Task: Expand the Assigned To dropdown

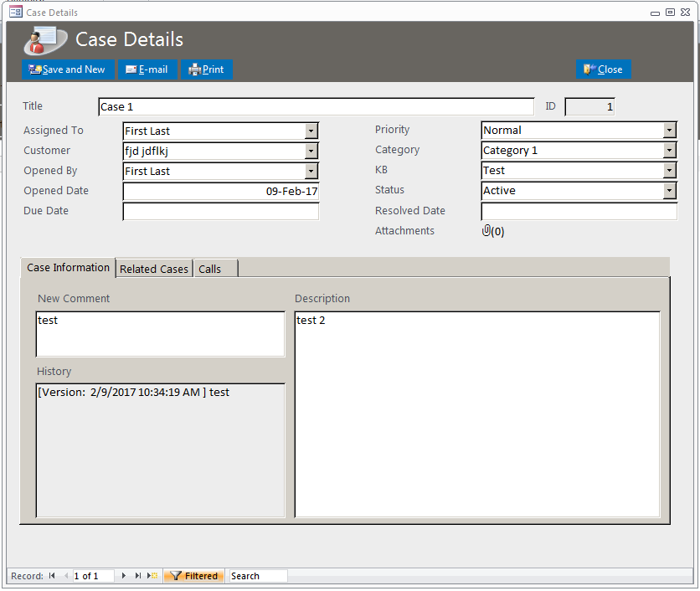Action: coord(311,131)
